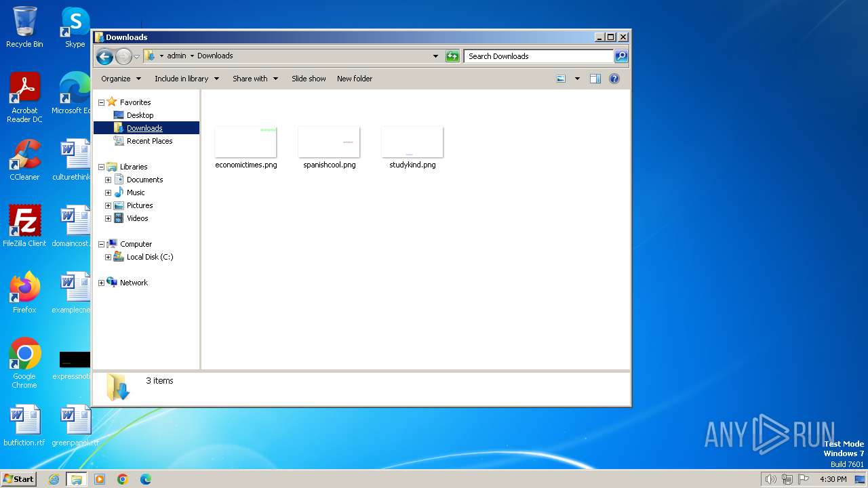Click the New folder button
The image size is (868, 488).
click(x=355, y=79)
